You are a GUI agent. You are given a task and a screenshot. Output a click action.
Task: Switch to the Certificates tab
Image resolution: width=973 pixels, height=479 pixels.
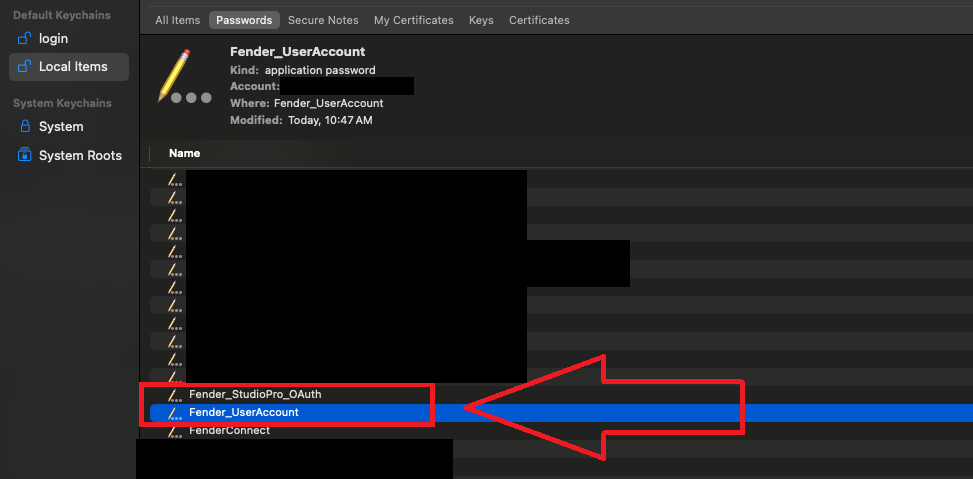pyautogui.click(x=539, y=20)
